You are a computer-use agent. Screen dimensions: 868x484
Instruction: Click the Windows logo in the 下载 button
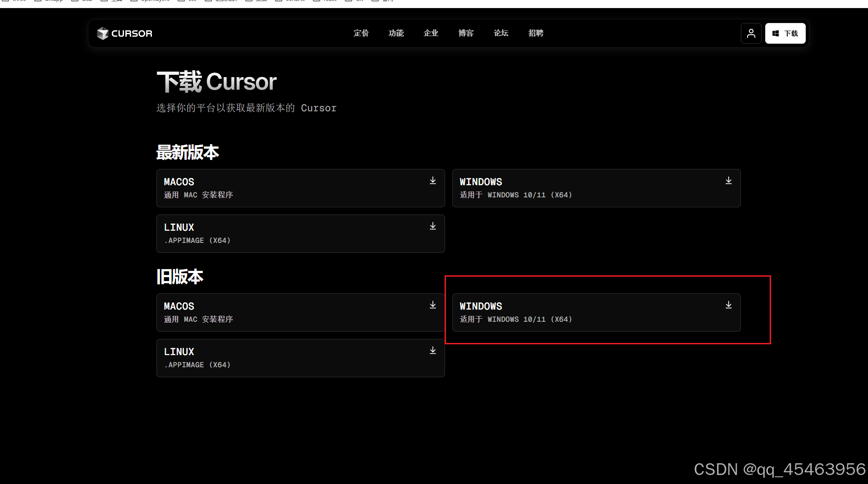(776, 34)
